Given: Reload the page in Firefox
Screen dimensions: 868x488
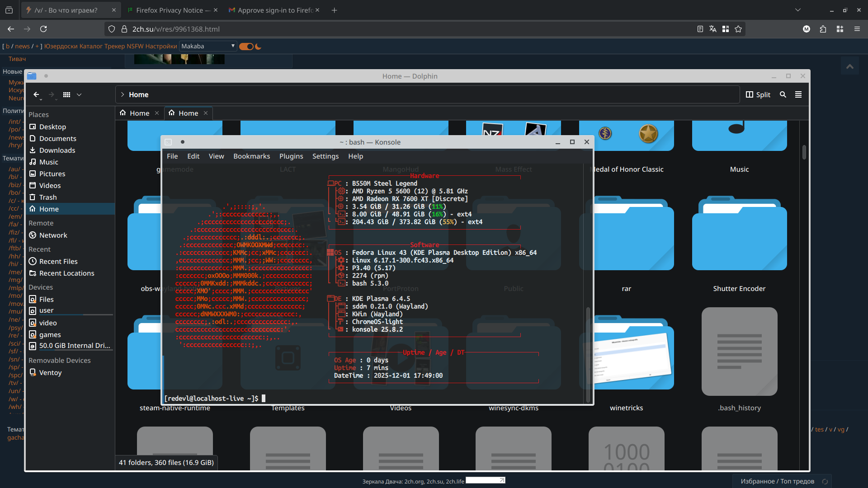Looking at the screenshot, I should point(43,29).
